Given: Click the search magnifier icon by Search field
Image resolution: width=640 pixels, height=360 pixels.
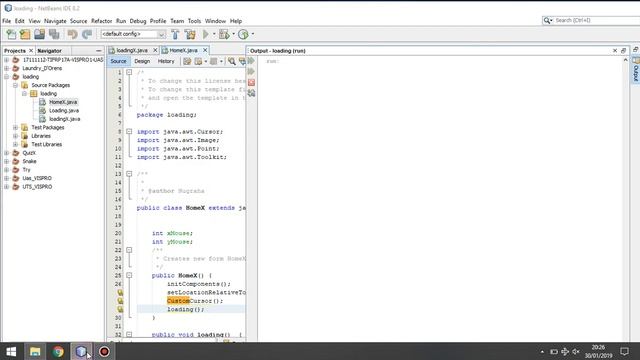Looking at the screenshot, I should point(547,20).
